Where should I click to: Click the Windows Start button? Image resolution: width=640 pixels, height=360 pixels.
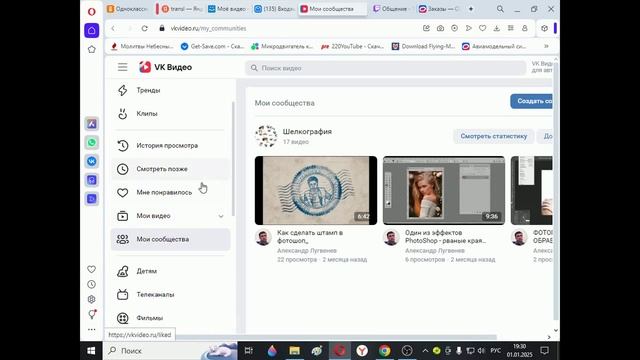point(91,351)
